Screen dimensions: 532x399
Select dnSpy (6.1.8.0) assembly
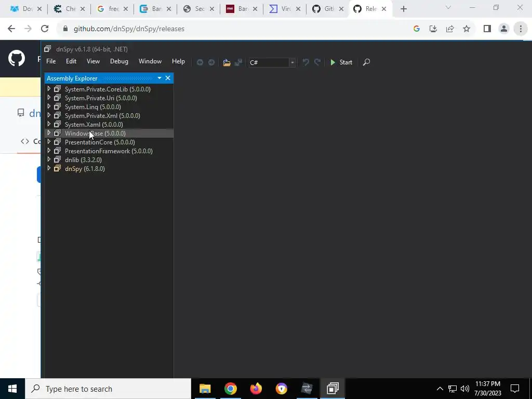click(85, 169)
